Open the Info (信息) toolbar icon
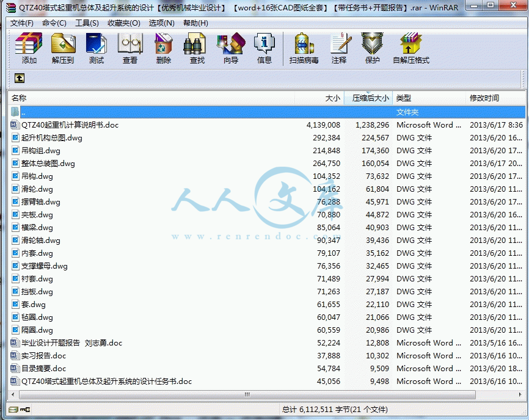Viewport: 529px width, 420px height. coord(264,43)
